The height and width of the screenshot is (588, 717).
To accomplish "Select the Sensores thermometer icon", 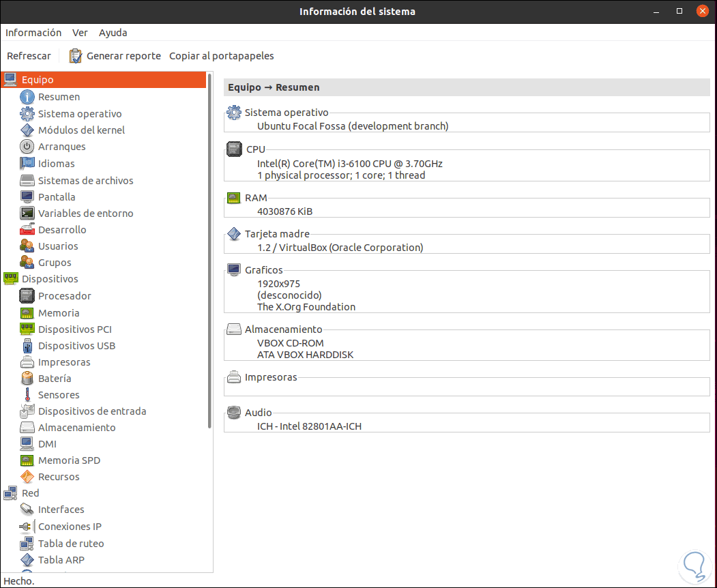I will pos(27,395).
